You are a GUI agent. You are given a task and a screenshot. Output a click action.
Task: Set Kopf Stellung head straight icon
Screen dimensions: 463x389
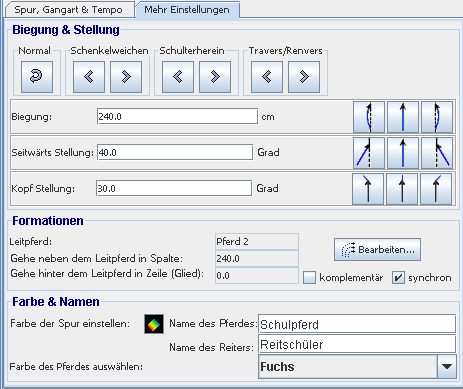402,189
